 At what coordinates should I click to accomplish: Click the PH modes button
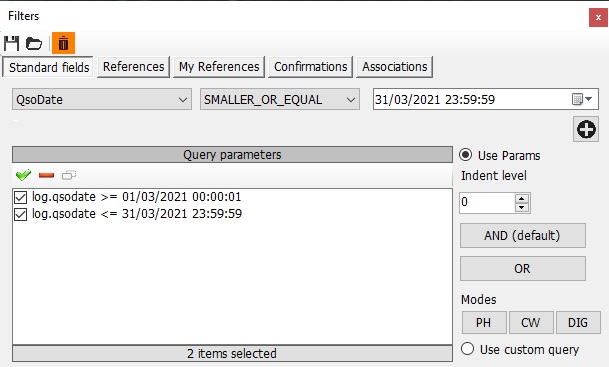[484, 322]
